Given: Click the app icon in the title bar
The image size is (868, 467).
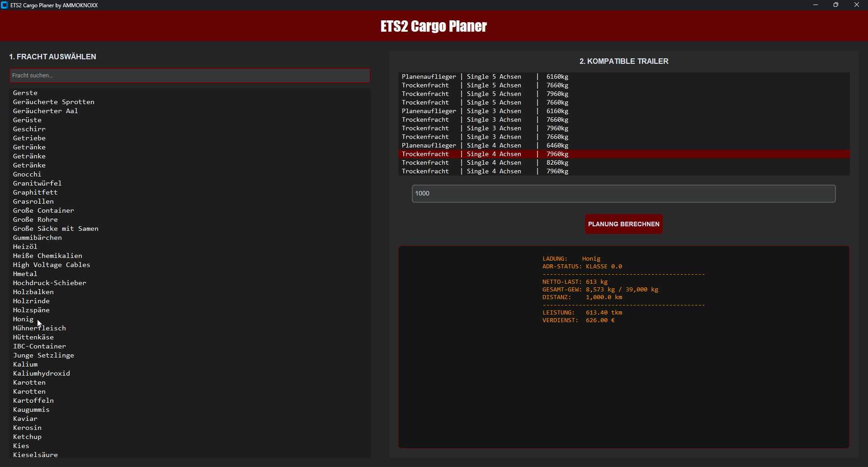Looking at the screenshot, I should (5, 5).
